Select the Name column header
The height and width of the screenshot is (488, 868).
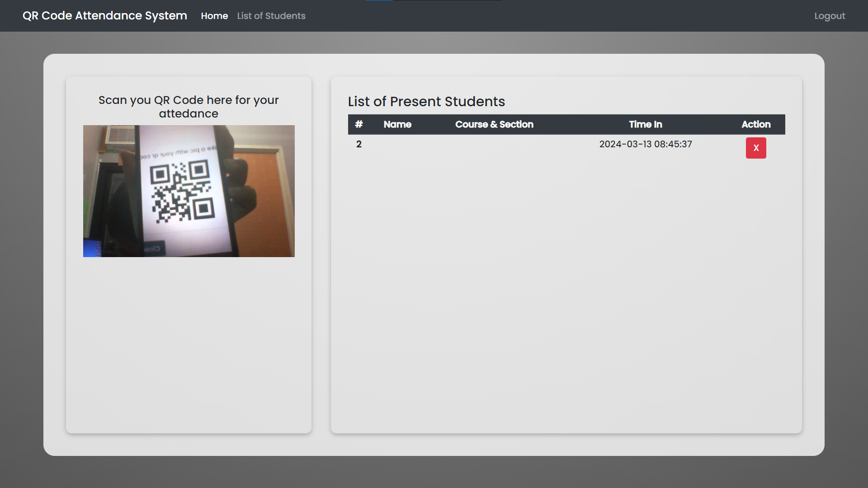click(x=397, y=124)
